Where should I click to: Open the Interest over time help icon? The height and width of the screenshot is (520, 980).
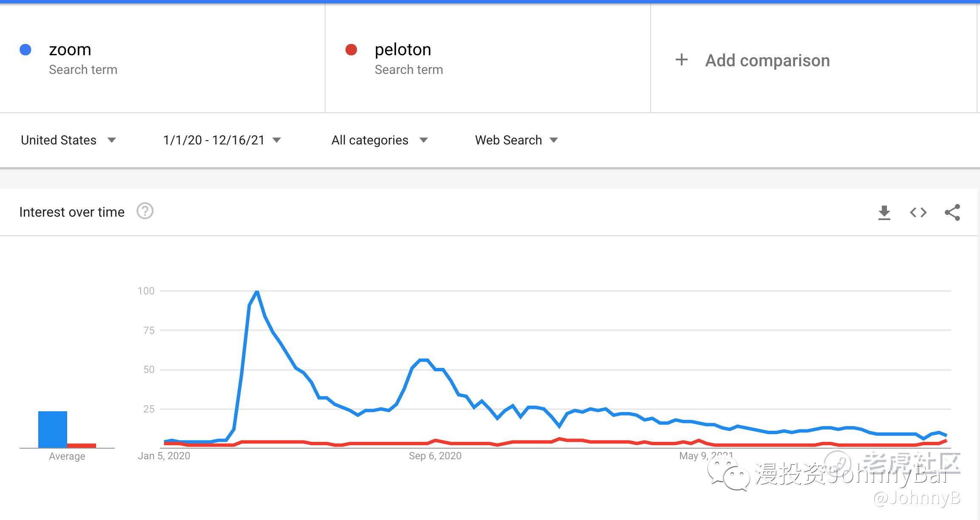tap(145, 211)
